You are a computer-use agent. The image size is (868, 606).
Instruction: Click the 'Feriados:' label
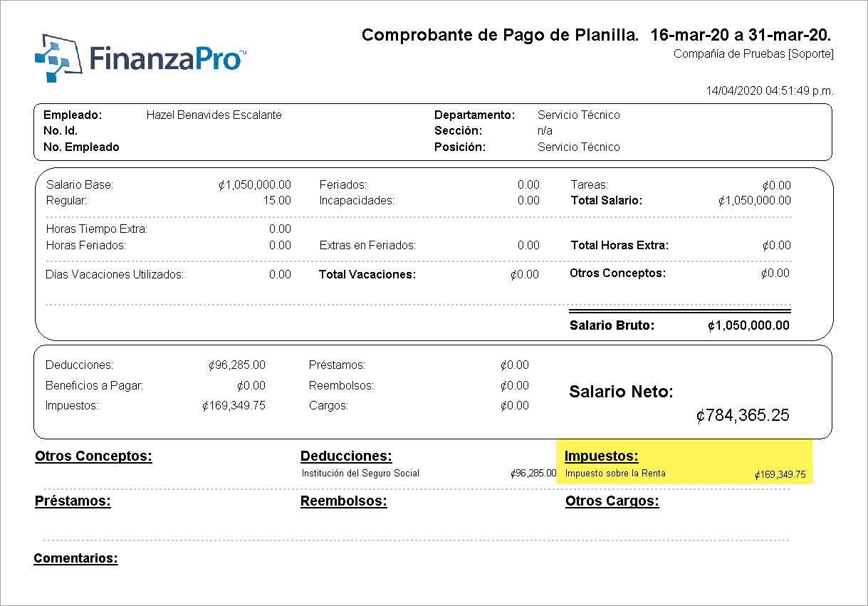[x=343, y=185]
